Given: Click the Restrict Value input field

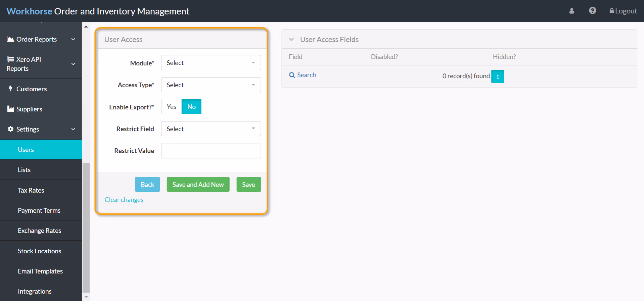Looking at the screenshot, I should coord(211,151).
